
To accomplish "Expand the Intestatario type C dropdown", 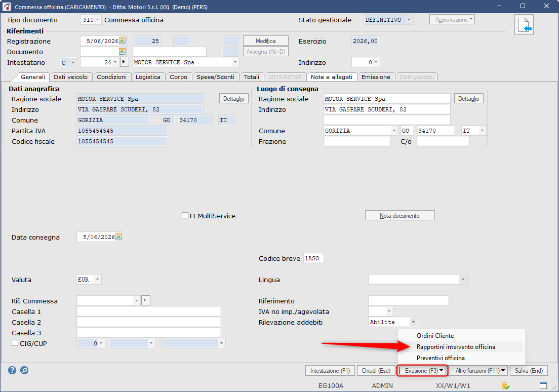I will (x=73, y=62).
